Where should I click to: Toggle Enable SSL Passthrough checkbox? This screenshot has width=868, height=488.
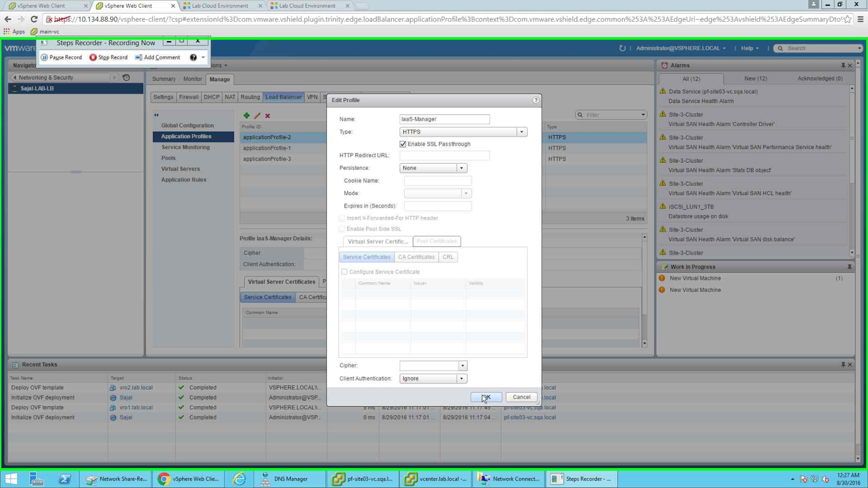click(x=403, y=144)
